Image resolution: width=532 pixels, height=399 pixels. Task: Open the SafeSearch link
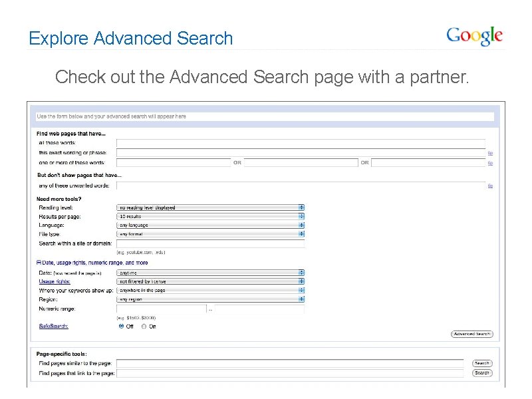click(x=53, y=326)
